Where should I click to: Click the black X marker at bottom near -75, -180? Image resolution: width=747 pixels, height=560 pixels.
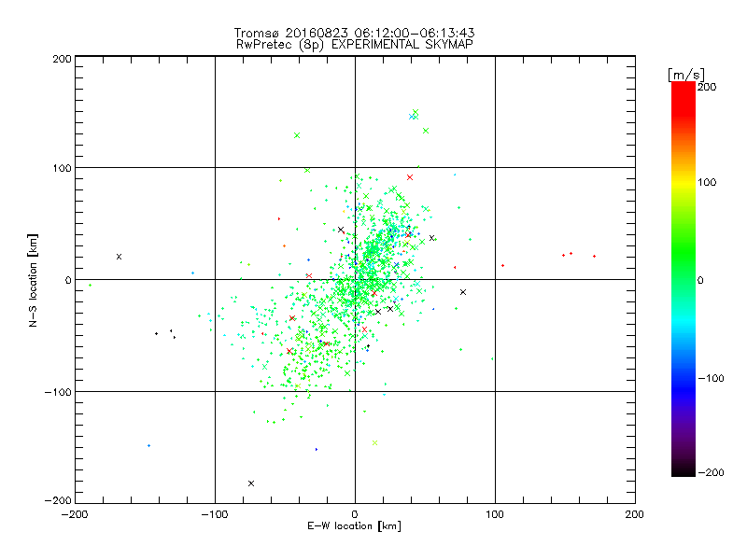click(x=251, y=483)
